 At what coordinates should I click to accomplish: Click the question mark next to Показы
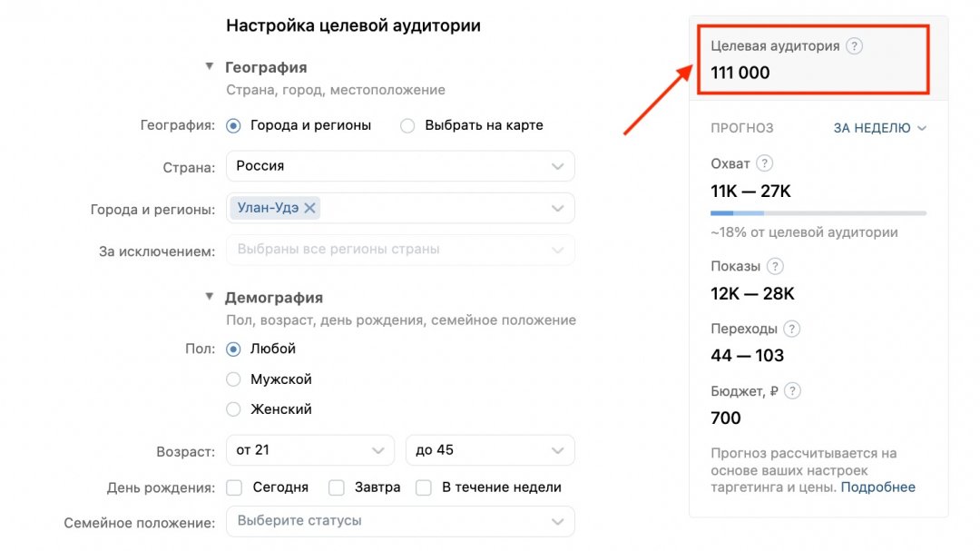click(x=774, y=267)
